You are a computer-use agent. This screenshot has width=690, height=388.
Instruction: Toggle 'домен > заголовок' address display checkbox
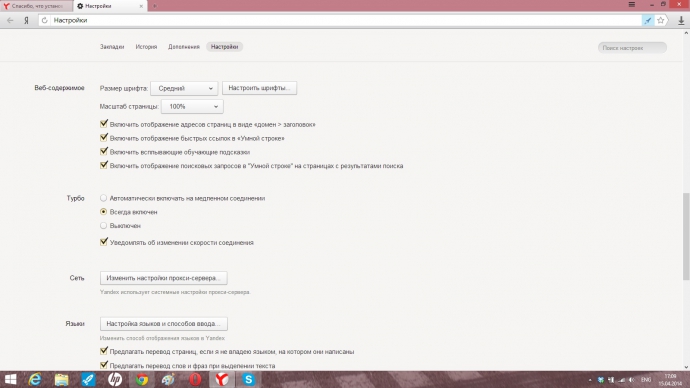click(104, 124)
